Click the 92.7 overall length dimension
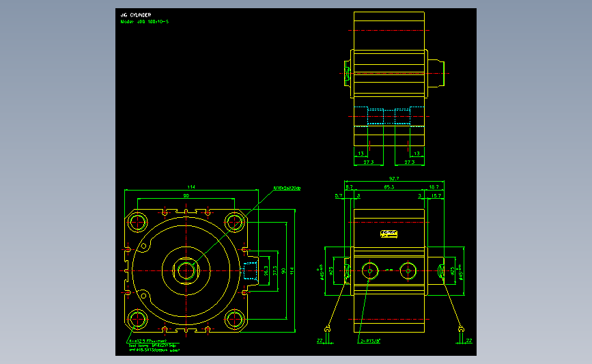The height and width of the screenshot is (364, 592). [394, 178]
